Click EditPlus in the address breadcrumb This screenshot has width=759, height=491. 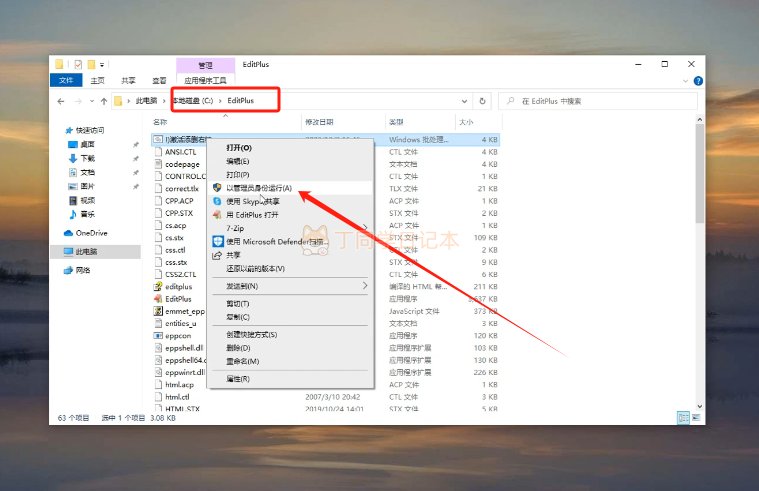point(241,101)
